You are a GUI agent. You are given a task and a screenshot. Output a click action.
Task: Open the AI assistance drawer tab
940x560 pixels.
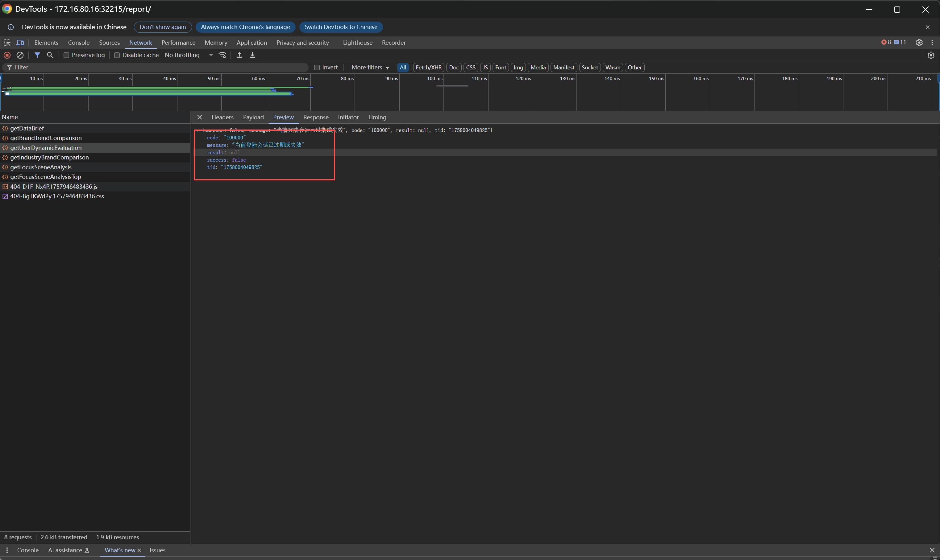click(x=69, y=550)
